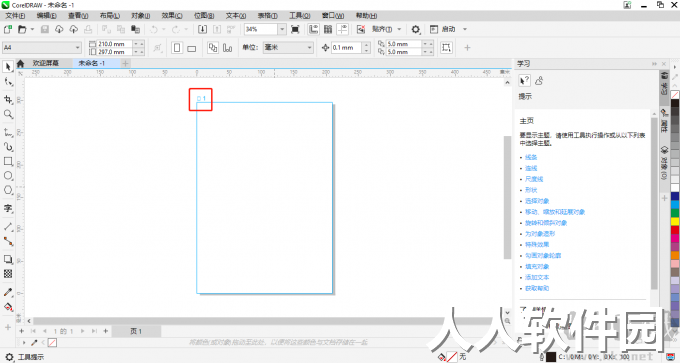Select the Pick tool arrow

(x=8, y=66)
